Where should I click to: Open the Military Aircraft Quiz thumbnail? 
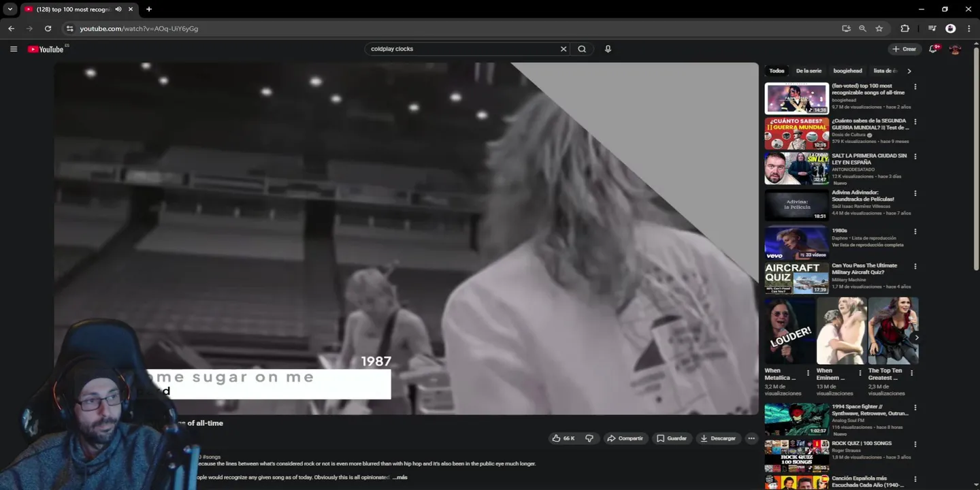point(797,278)
